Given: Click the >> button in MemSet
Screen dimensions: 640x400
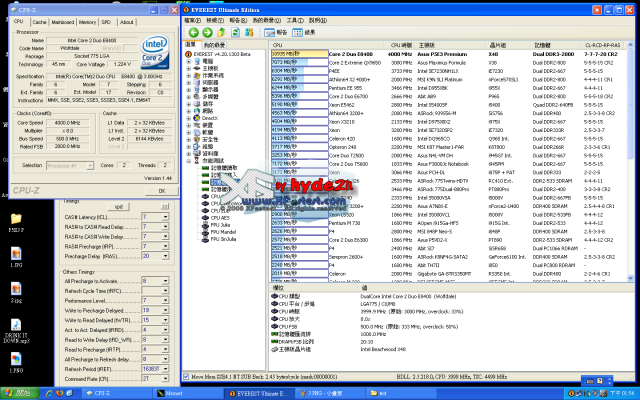Looking at the screenshot, I should [x=164, y=207].
